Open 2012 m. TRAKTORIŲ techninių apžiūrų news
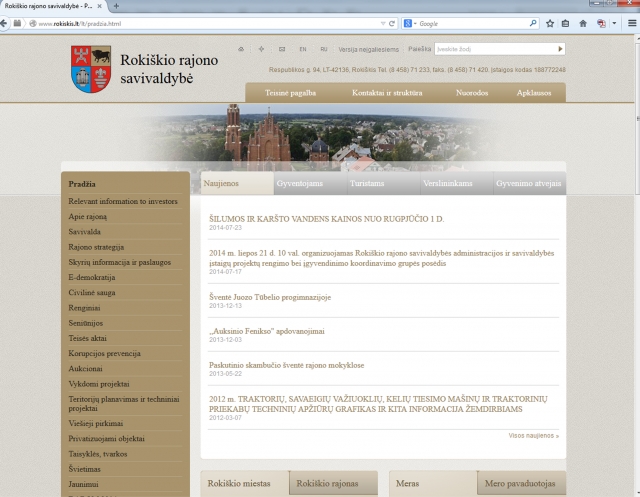The height and width of the screenshot is (497, 640). (x=378, y=404)
